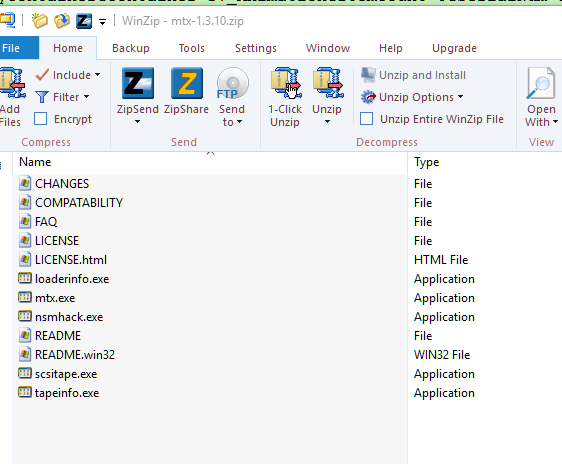Select the LICENSE.html file name

click(x=71, y=260)
